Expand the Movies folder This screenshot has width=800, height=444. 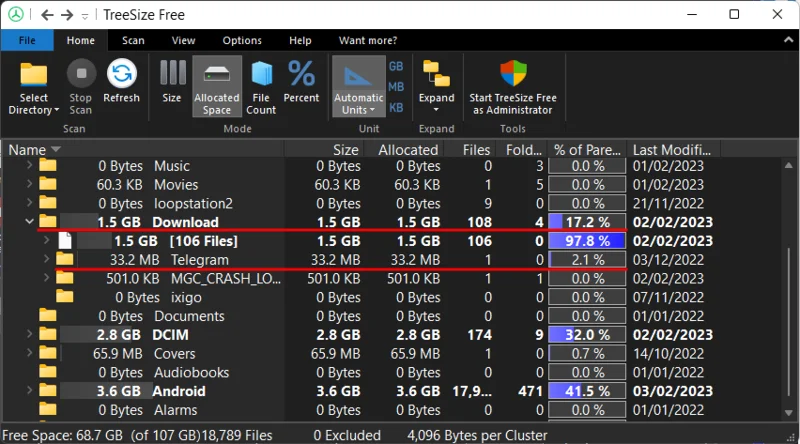[x=29, y=184]
